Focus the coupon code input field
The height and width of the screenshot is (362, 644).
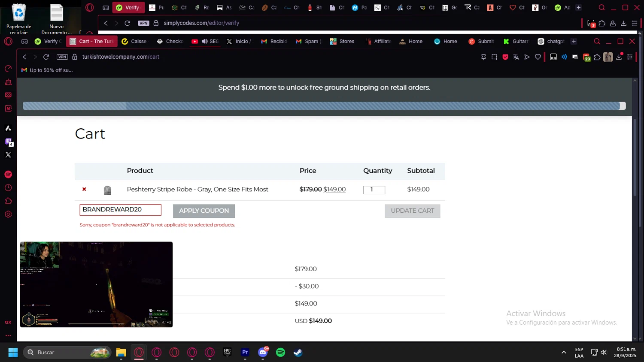[x=121, y=210]
